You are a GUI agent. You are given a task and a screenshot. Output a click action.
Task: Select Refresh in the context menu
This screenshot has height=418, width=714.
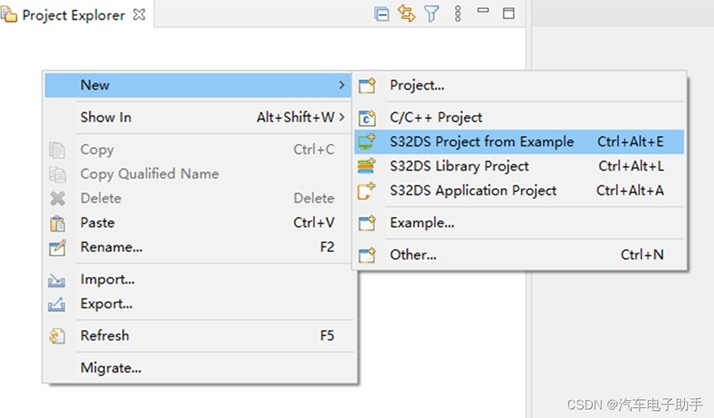[x=104, y=335]
